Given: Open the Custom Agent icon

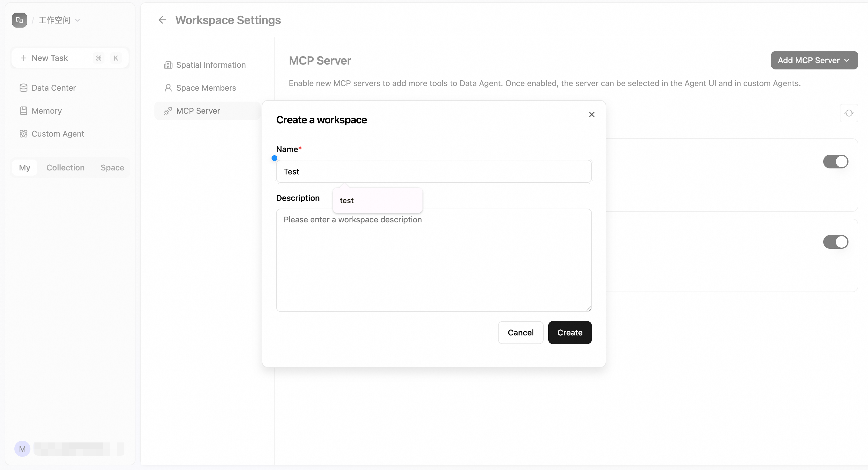Looking at the screenshot, I should [x=23, y=134].
